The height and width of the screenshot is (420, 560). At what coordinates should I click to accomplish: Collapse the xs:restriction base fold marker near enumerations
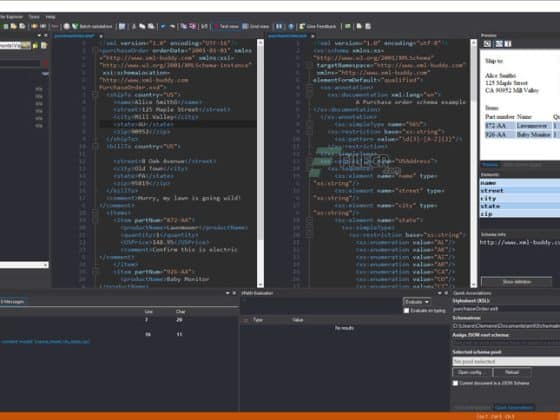309,235
